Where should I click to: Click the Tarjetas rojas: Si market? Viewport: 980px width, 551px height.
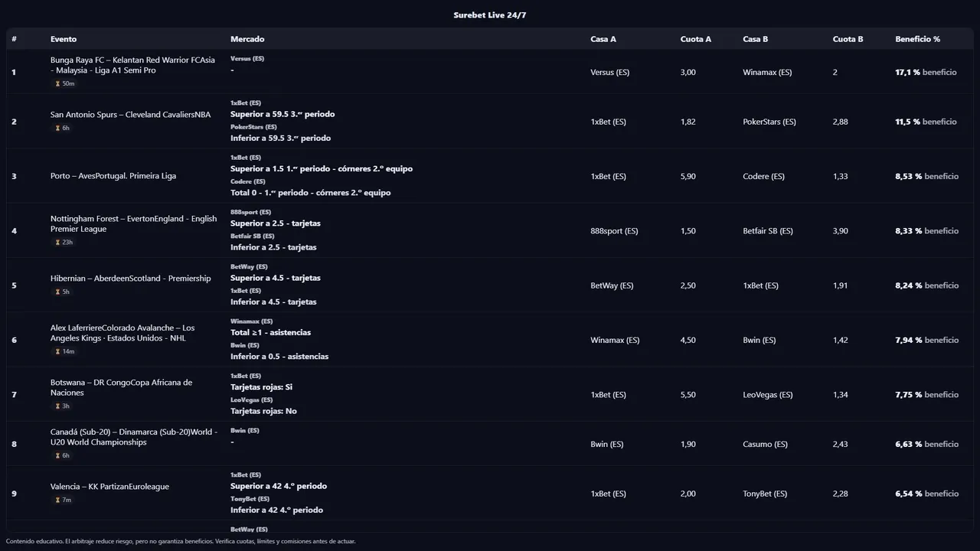(x=261, y=387)
